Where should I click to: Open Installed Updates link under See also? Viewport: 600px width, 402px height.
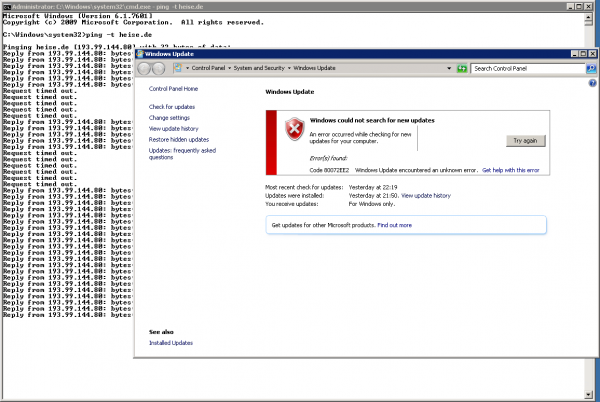[x=171, y=343]
